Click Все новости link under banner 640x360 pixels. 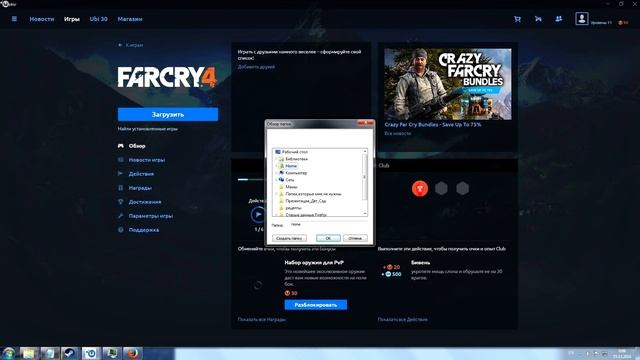tap(398, 133)
